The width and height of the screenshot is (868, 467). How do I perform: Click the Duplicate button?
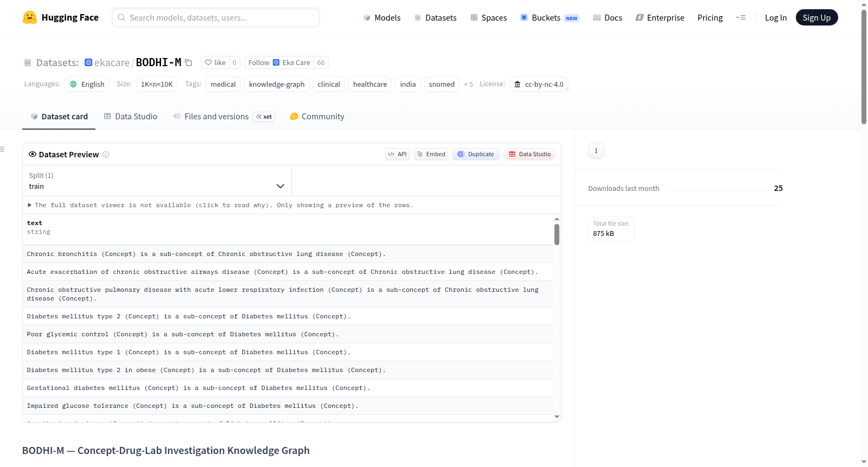click(476, 154)
